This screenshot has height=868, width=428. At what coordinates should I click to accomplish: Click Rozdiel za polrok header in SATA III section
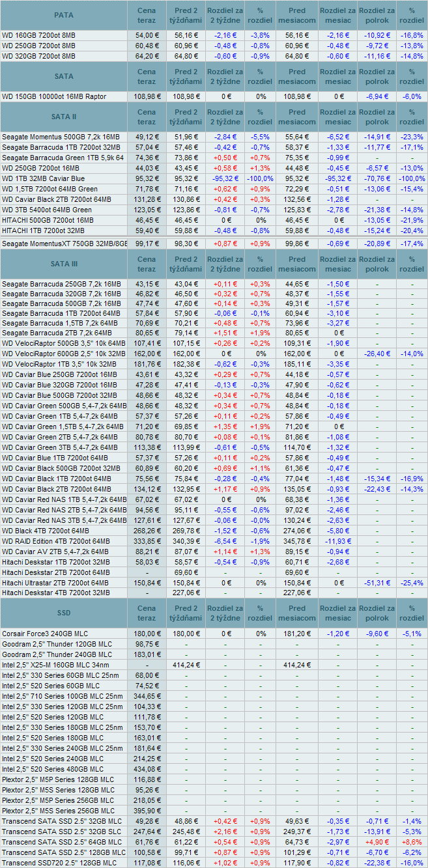(377, 264)
